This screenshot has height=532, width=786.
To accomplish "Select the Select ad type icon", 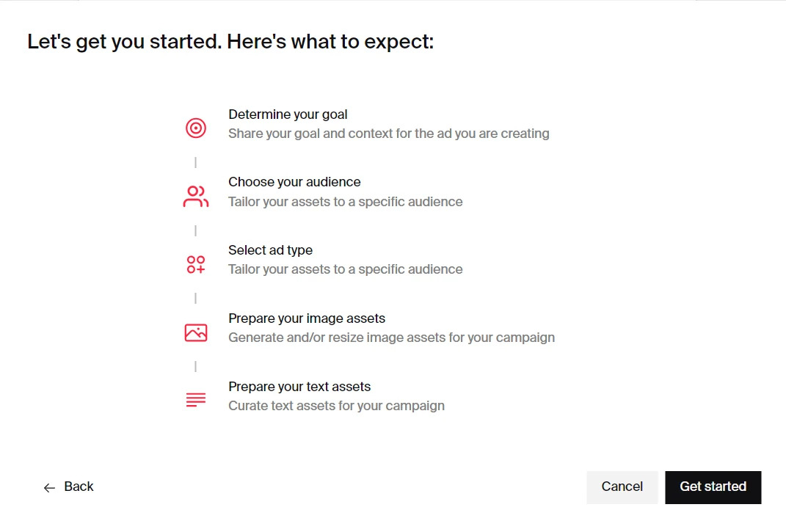I will (x=194, y=263).
